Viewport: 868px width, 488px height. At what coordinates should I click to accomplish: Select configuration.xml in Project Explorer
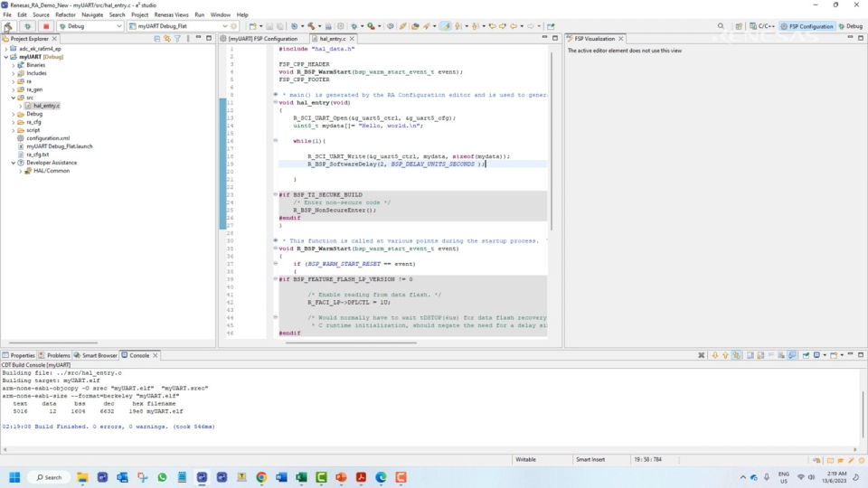[x=48, y=138]
